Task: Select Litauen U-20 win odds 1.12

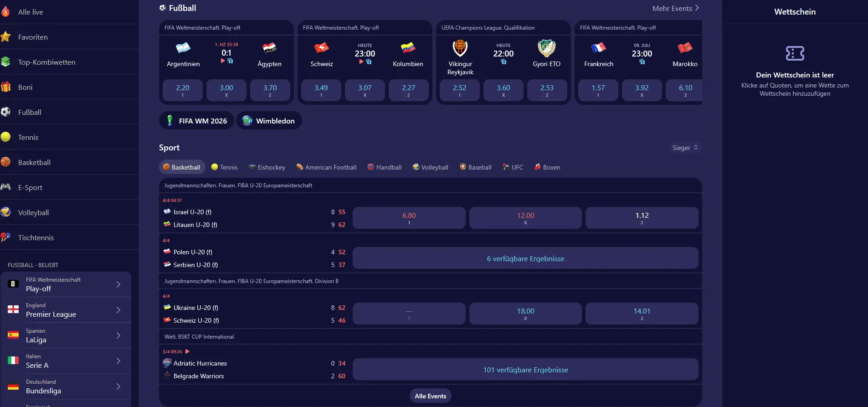Action: (x=642, y=218)
